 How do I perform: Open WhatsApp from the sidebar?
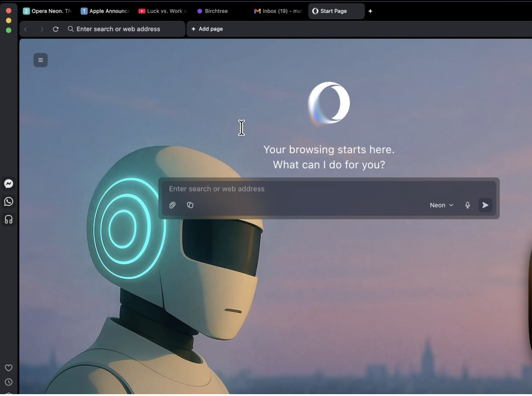(8, 202)
